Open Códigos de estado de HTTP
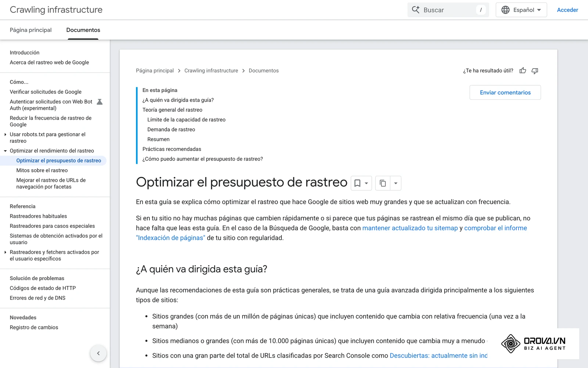The image size is (588, 368). click(x=43, y=288)
